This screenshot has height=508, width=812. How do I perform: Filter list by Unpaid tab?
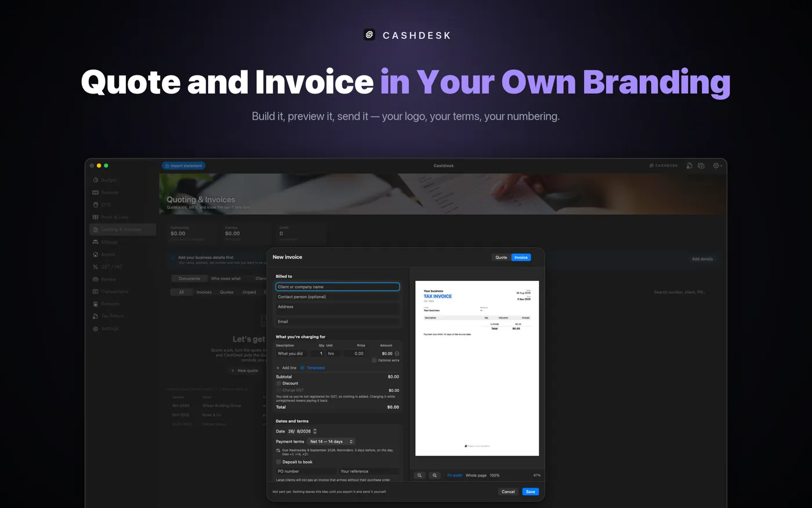249,292
